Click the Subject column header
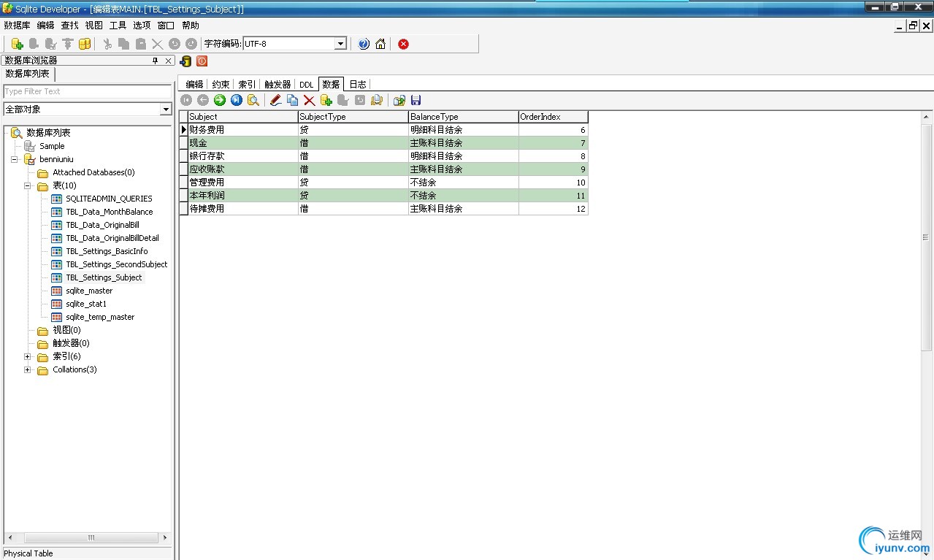The image size is (934, 560). [x=242, y=117]
